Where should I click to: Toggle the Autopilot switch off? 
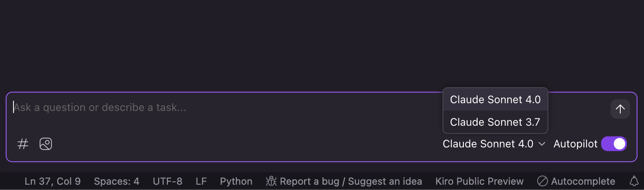(x=614, y=144)
